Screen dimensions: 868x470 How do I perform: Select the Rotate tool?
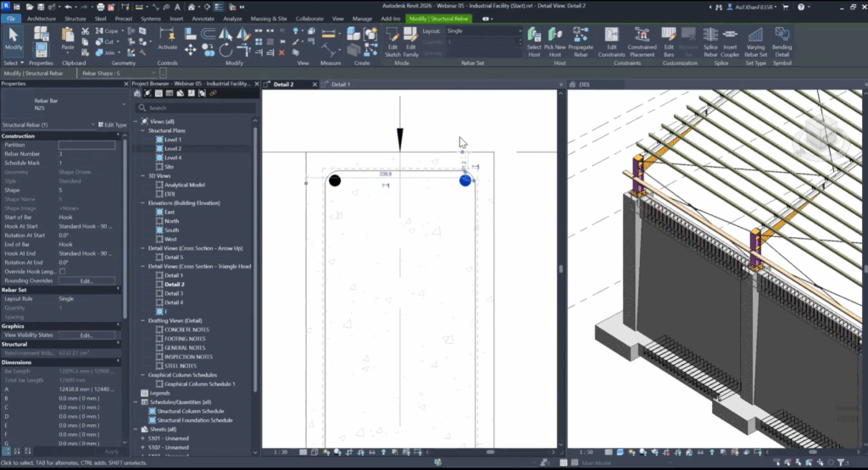click(x=225, y=51)
